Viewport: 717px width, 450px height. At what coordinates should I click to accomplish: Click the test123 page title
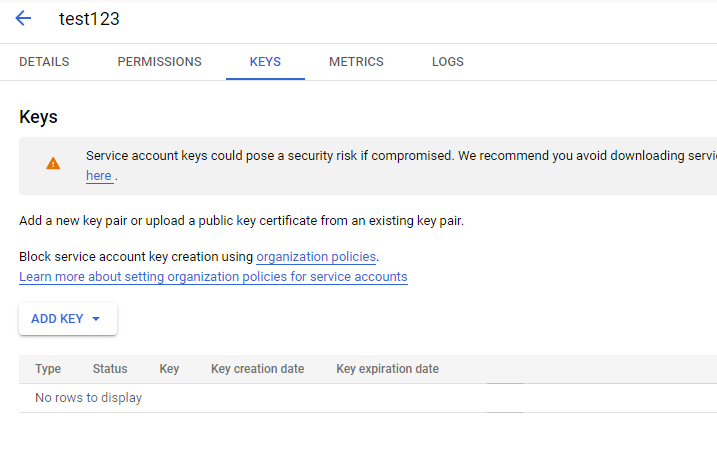coord(89,19)
